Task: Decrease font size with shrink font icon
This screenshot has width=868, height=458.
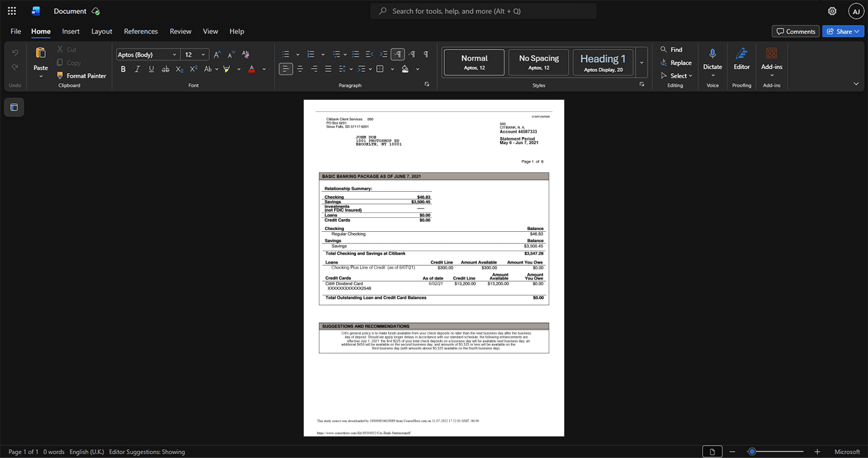Action: [231, 55]
